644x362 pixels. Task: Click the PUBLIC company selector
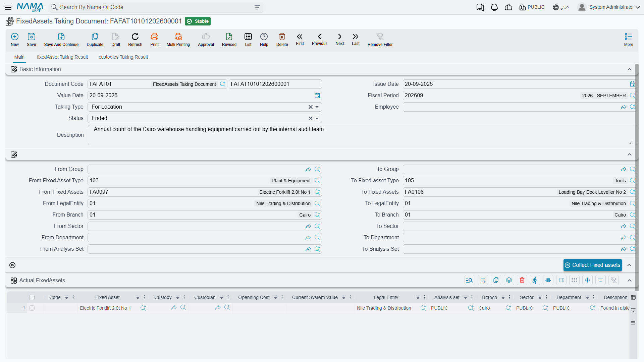click(532, 7)
